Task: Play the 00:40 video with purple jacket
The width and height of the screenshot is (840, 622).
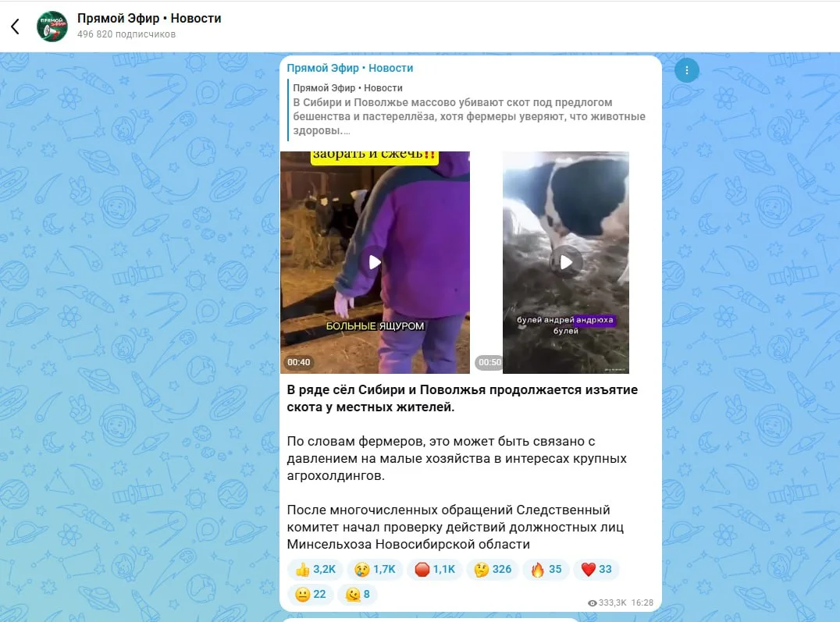Action: click(375, 262)
